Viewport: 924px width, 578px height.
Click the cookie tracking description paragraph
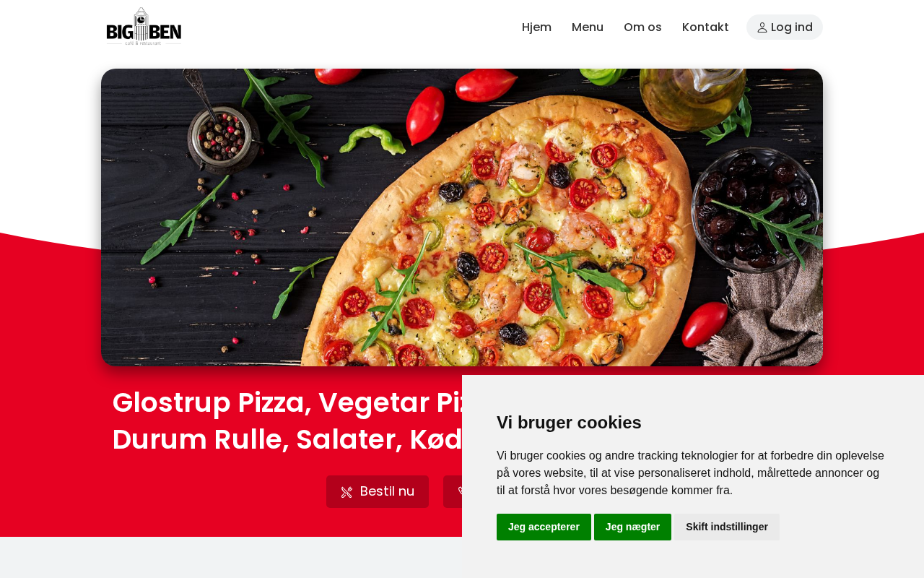(690, 473)
